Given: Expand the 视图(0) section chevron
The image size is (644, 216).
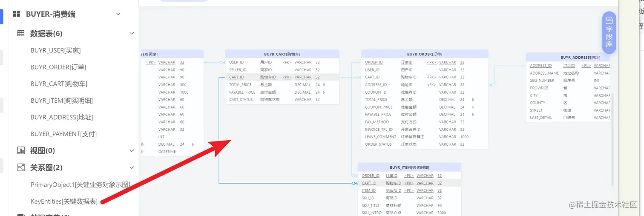Looking at the screenshot, I should click(132, 150).
